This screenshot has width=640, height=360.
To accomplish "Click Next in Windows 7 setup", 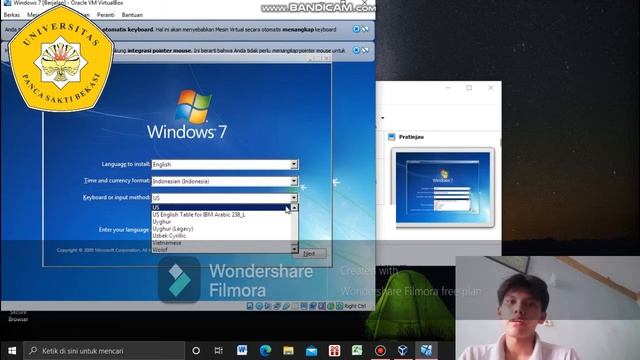I will tap(309, 253).
